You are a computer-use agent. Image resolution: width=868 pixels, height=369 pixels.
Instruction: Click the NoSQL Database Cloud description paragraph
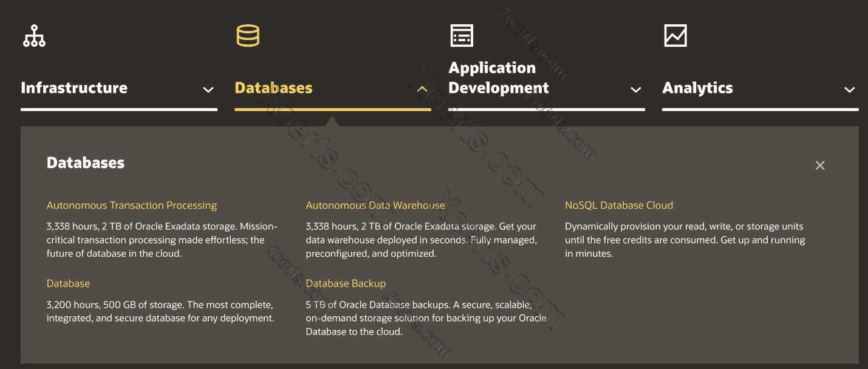[x=685, y=240]
